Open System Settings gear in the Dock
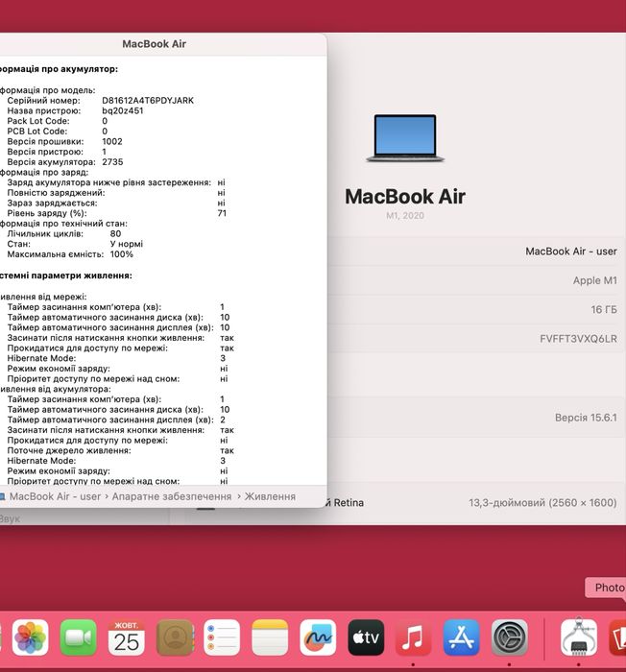The image size is (626, 672). 510,637
